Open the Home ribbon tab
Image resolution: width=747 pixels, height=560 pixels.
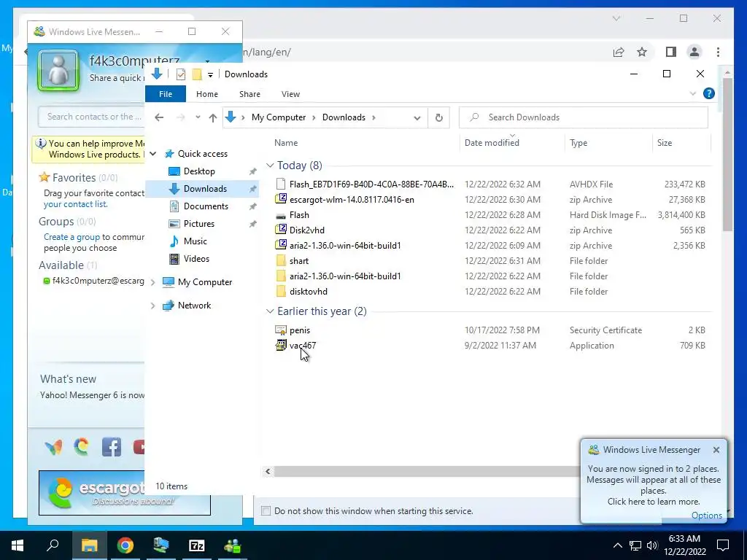(206, 94)
